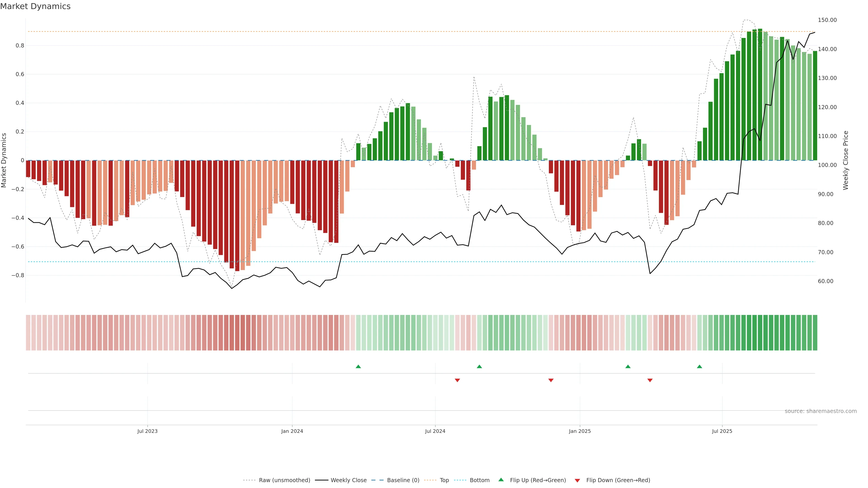Click the Jan 2024 x-axis label

click(x=292, y=431)
